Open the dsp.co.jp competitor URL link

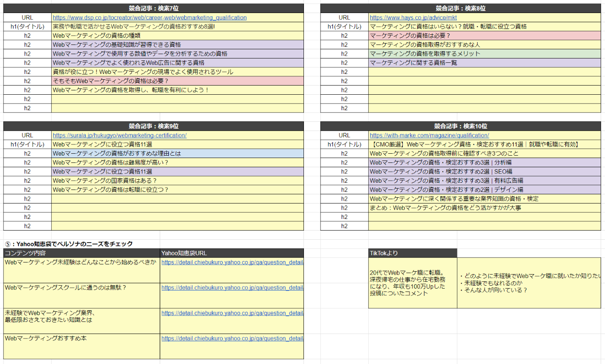pos(149,17)
